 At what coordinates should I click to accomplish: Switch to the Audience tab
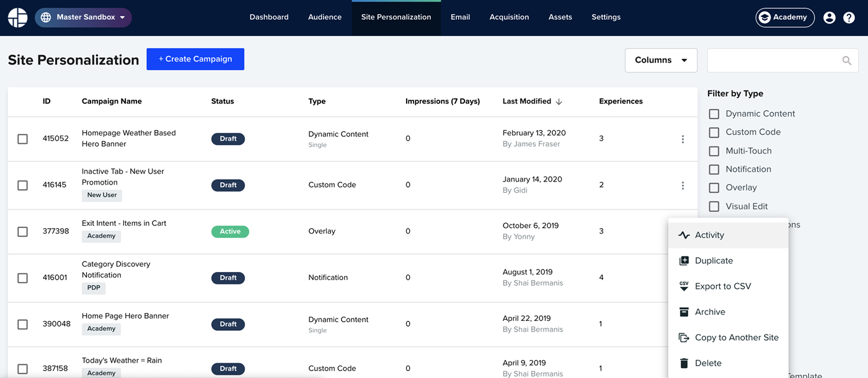325,17
